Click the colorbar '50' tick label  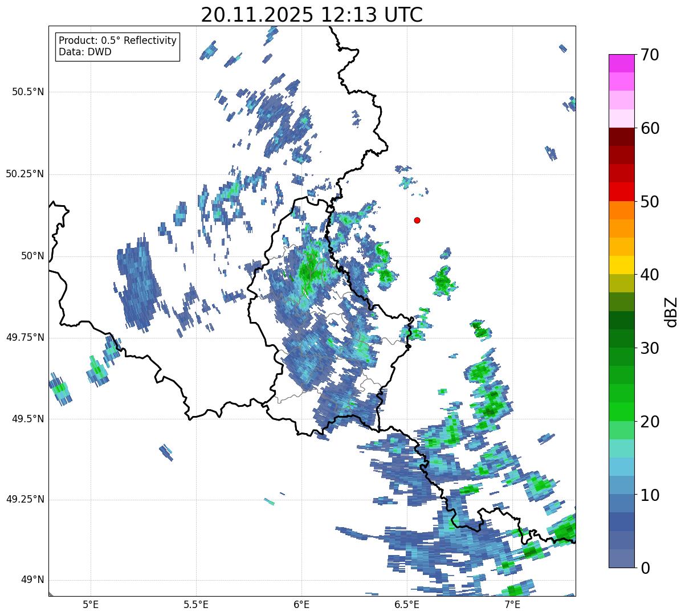point(650,202)
